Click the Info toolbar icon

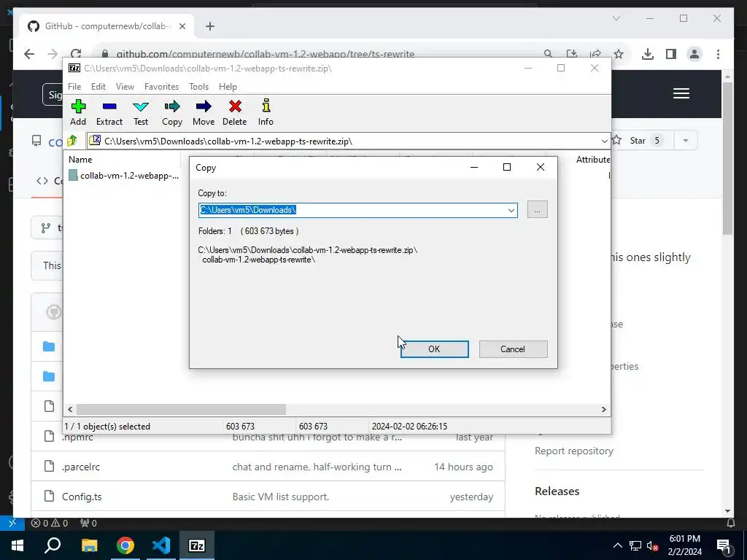266,112
